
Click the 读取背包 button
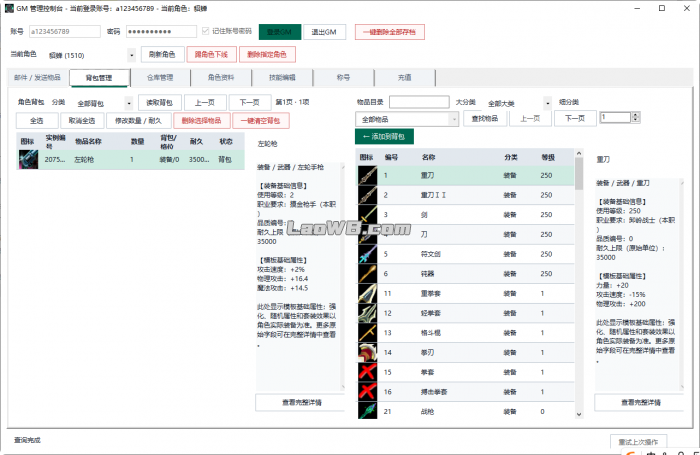click(x=160, y=102)
